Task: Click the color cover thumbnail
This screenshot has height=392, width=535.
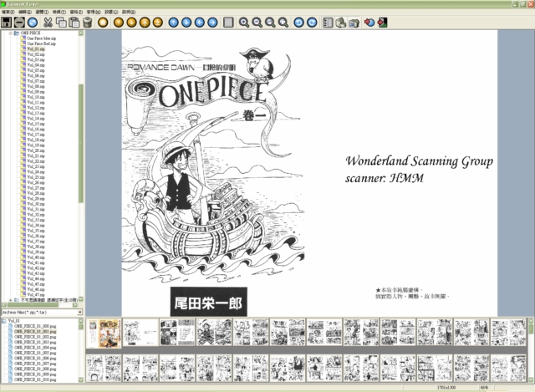Action: (x=104, y=333)
